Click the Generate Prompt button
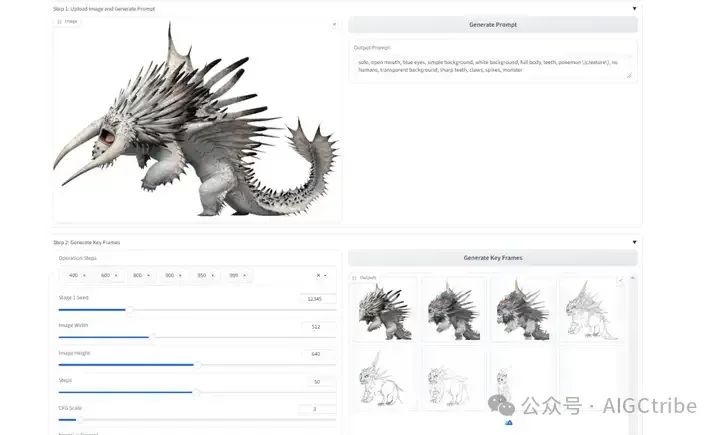Image resolution: width=720 pixels, height=435 pixels. (x=493, y=25)
